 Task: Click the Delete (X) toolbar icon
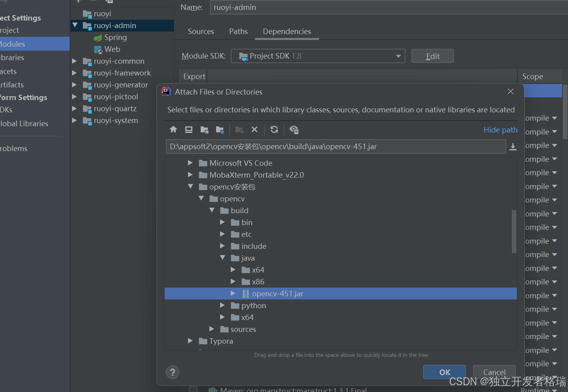tap(255, 129)
